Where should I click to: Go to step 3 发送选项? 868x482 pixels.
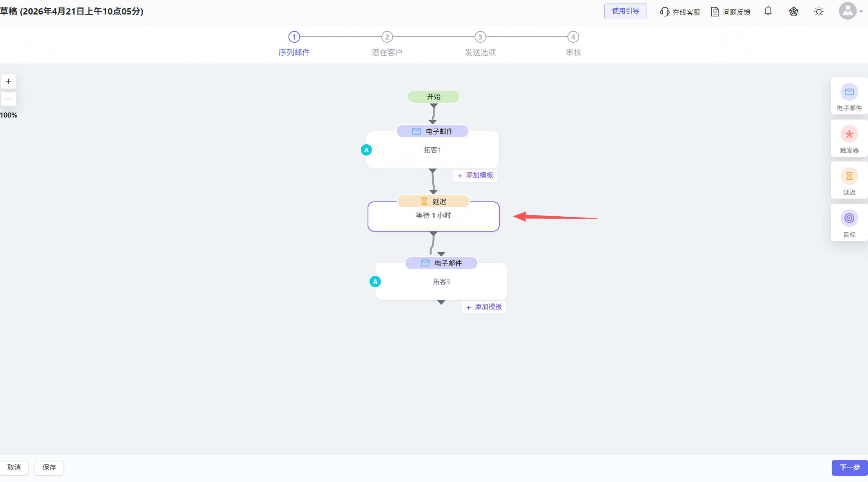480,37
